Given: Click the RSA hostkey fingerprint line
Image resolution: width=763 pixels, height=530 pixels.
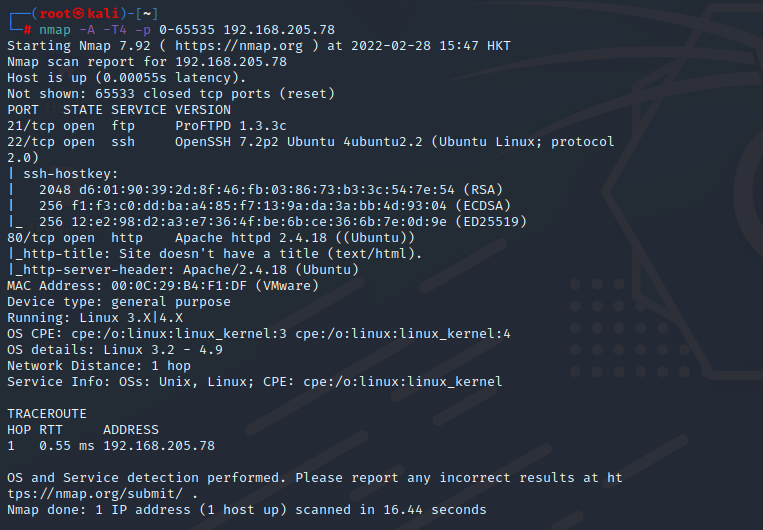Looking at the screenshot, I should (271, 189).
